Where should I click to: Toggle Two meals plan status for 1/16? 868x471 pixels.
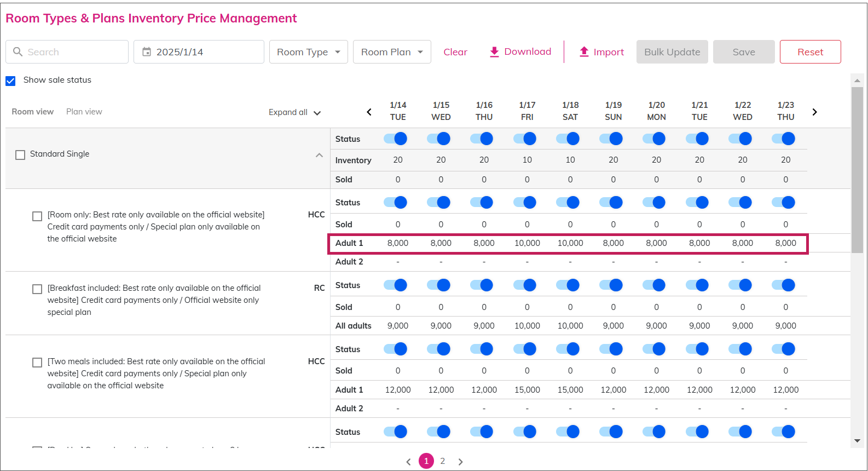(482, 349)
